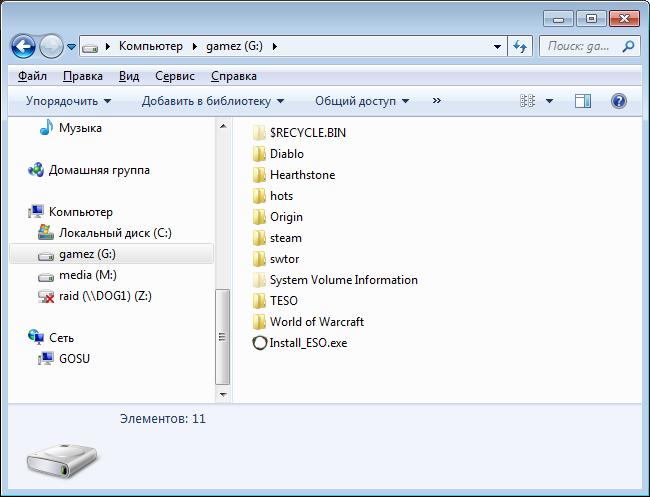650x497 pixels.
Task: Select gamez (G:) in the navigation tree
Action: click(x=112, y=254)
